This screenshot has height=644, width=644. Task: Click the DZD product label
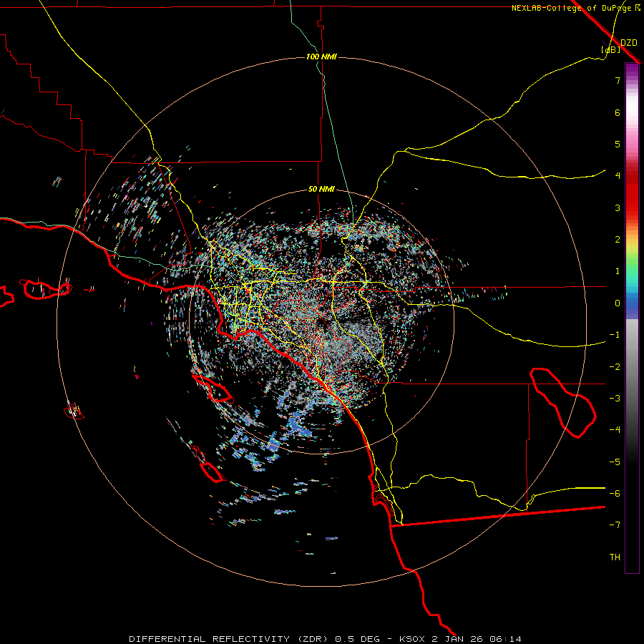coord(629,43)
